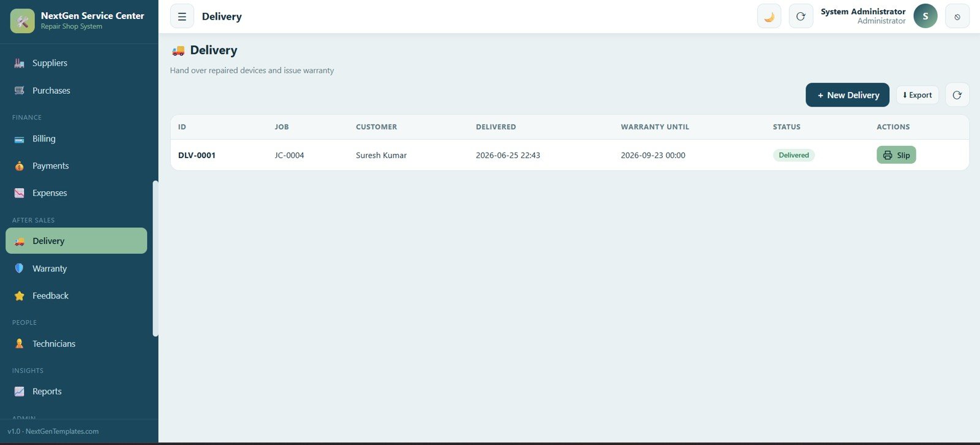Viewport: 980px width, 445px height.
Task: Open the Expenses section
Action: point(76,193)
